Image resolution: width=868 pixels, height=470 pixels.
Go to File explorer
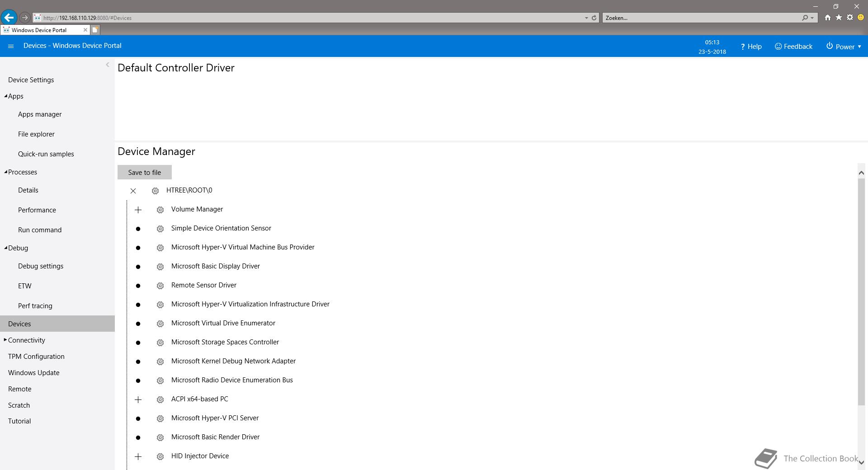pos(36,134)
